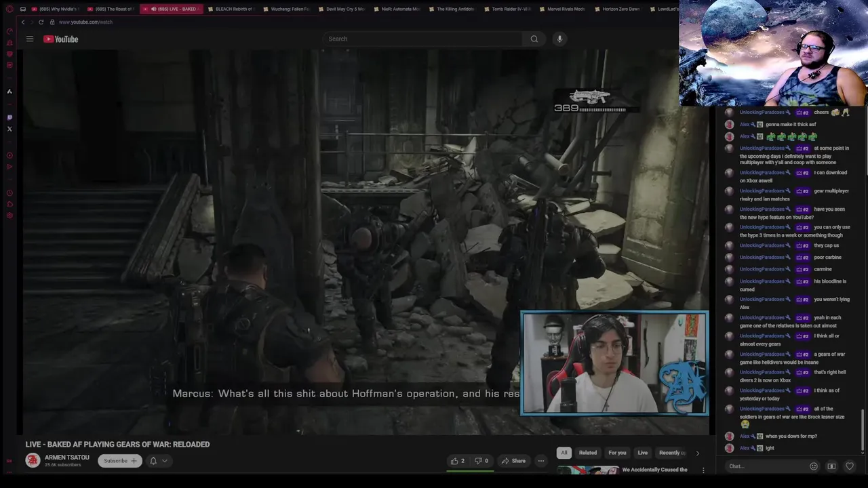The height and width of the screenshot is (488, 868).
Task: Open 'Horizon Zero Dawn' browser tab
Action: (616, 9)
